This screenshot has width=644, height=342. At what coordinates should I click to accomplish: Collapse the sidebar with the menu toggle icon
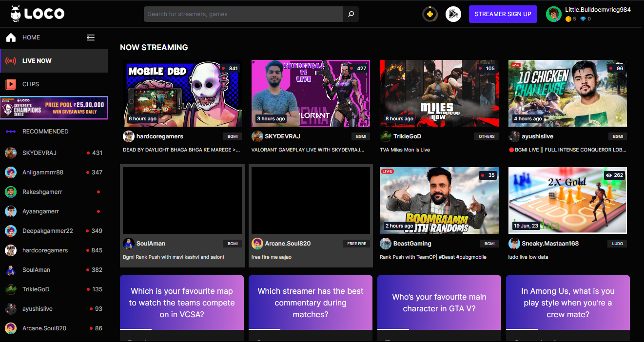click(91, 38)
